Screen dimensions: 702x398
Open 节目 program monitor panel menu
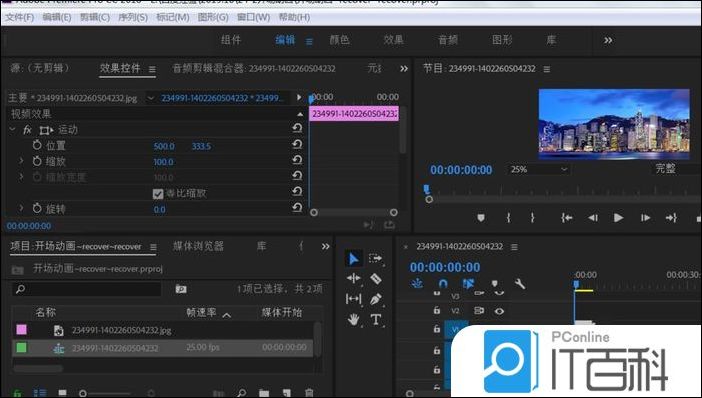pyautogui.click(x=547, y=69)
